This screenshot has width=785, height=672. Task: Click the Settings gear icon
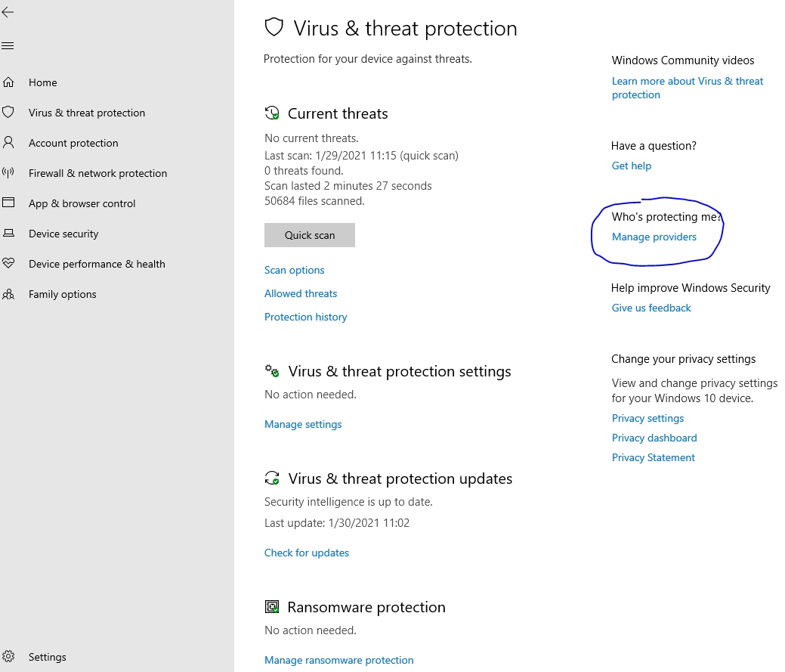point(8,656)
